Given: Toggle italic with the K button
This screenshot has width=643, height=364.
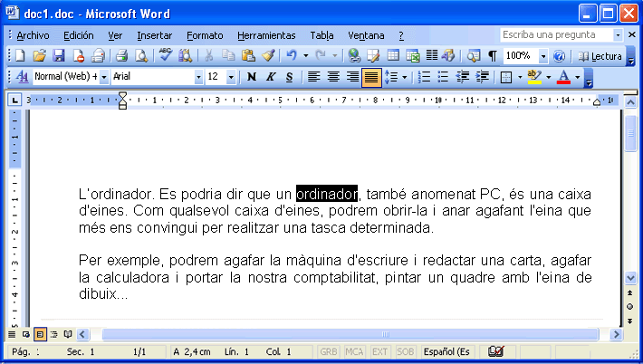Looking at the screenshot, I should [x=271, y=77].
